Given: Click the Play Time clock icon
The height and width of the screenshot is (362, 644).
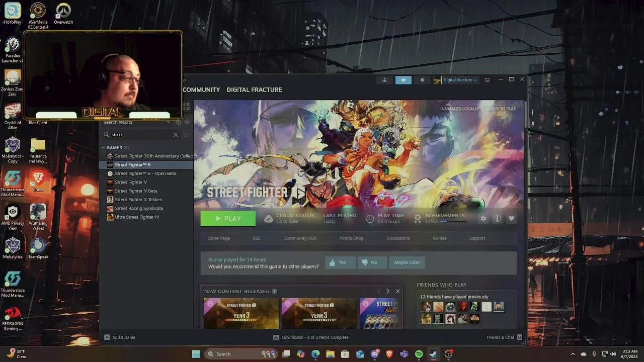Looking at the screenshot, I should 370,219.
